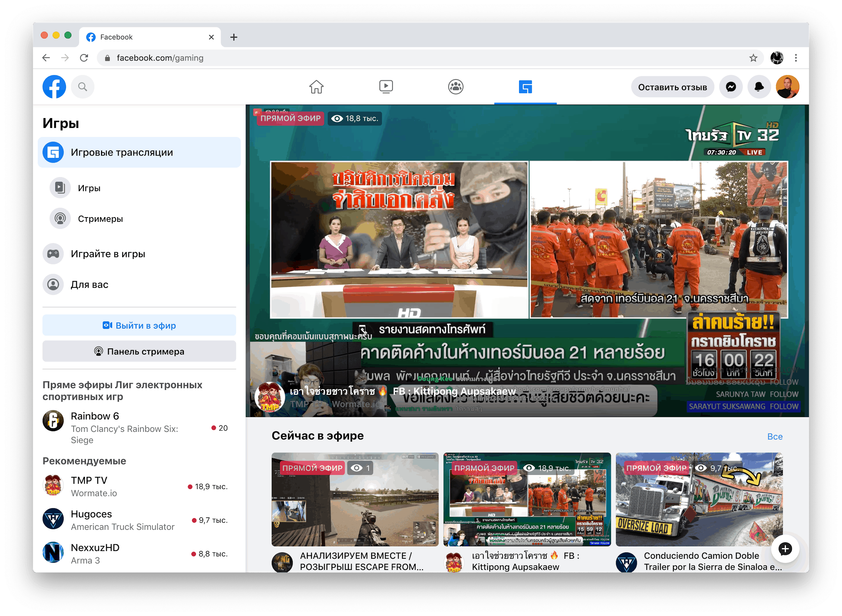Open the notifications bell
The image size is (842, 616).
tap(759, 87)
